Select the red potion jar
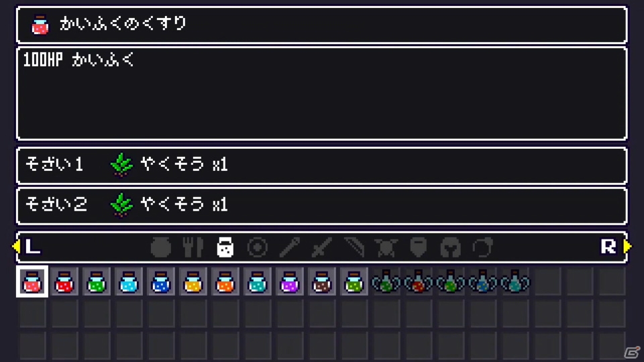Screen dimensions: 644x362 click(x=64, y=282)
